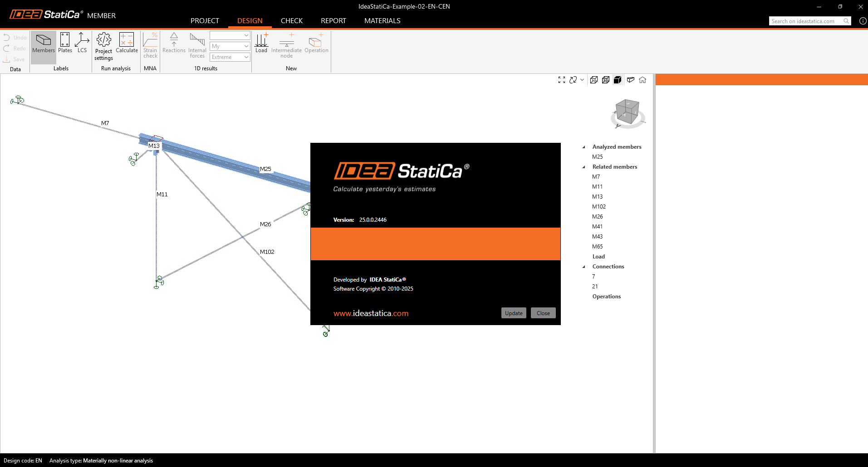This screenshot has height=467, width=868.
Task: Add a new Load
Action: [x=261, y=44]
